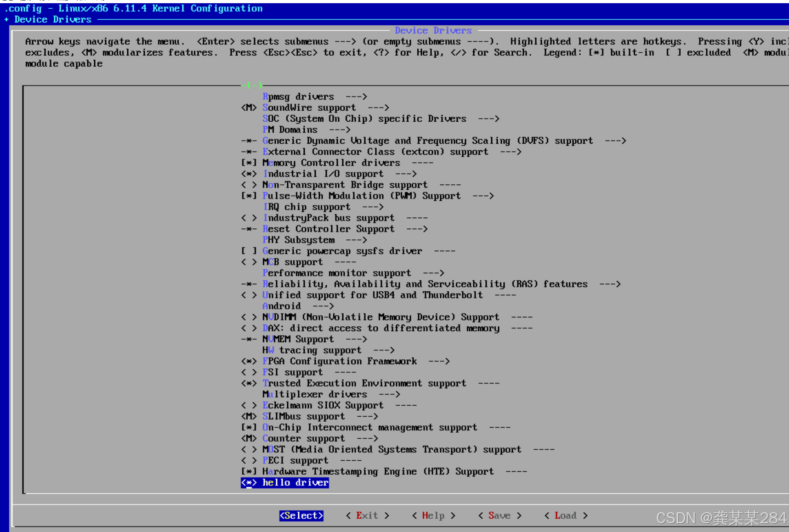Toggle Trusted Execution Environment support
The height and width of the screenshot is (532, 789).
click(x=249, y=383)
